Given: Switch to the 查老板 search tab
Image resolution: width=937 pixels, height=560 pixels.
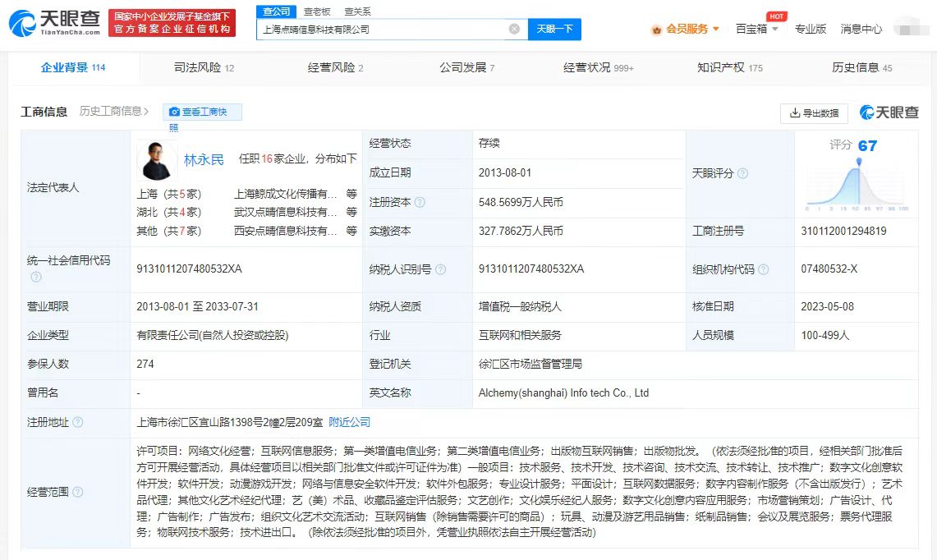Looking at the screenshot, I should [x=317, y=11].
